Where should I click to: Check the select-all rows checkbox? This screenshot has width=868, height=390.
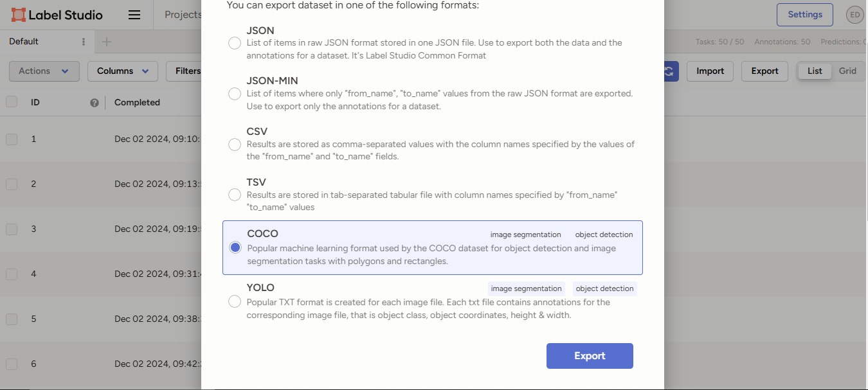tap(12, 102)
